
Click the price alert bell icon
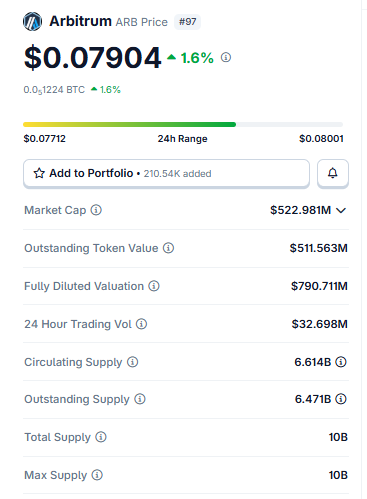(x=333, y=173)
